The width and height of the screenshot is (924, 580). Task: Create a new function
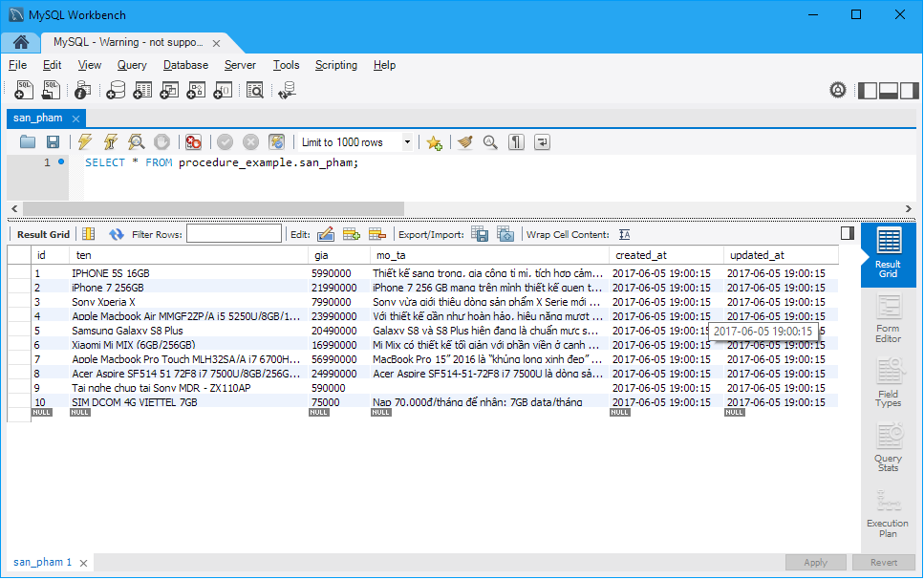click(x=223, y=90)
